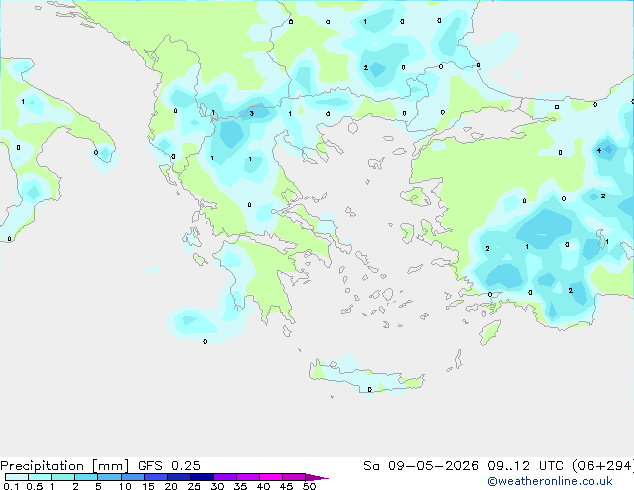Click the "Precipitation [mm]" title text

pos(64,466)
